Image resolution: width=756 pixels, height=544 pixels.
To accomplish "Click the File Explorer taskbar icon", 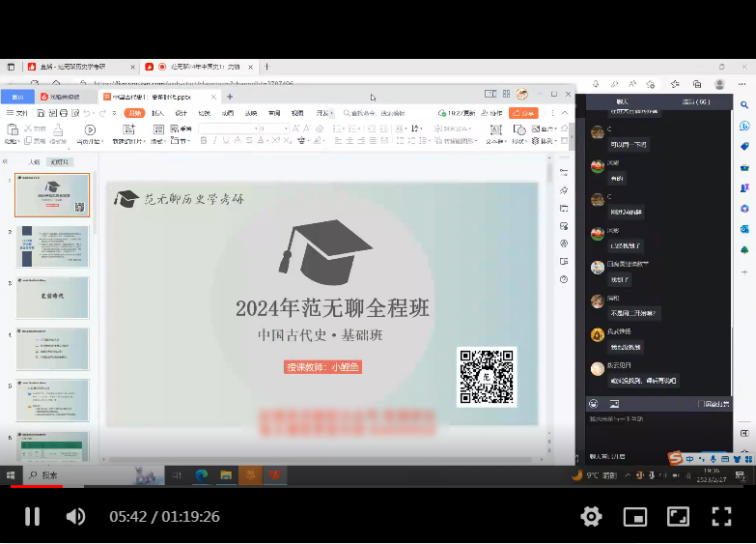I will pos(226,475).
